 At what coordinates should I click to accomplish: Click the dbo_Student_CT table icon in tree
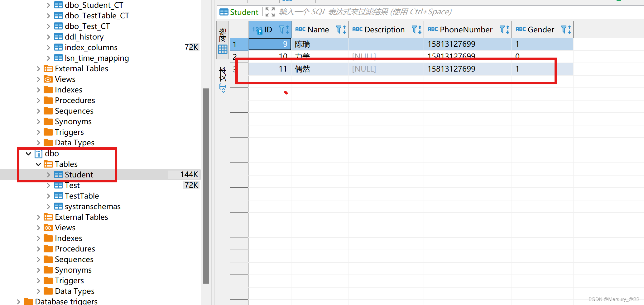click(58, 5)
